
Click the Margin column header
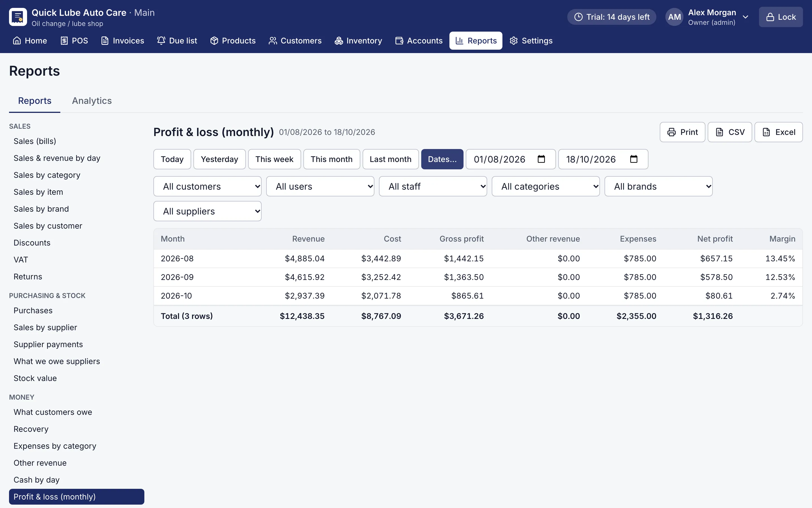(782, 239)
